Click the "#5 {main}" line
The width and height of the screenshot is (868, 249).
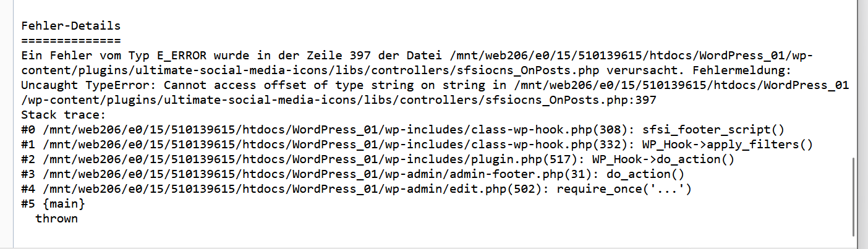click(x=53, y=203)
